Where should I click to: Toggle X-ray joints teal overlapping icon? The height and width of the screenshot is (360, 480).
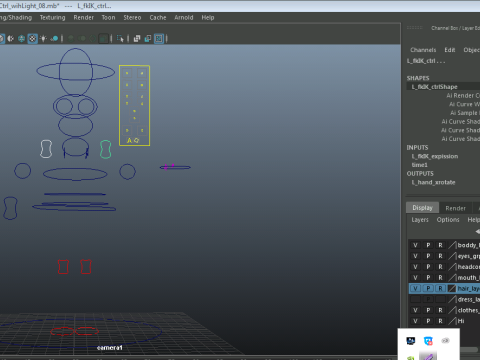pyautogui.click(x=148, y=39)
